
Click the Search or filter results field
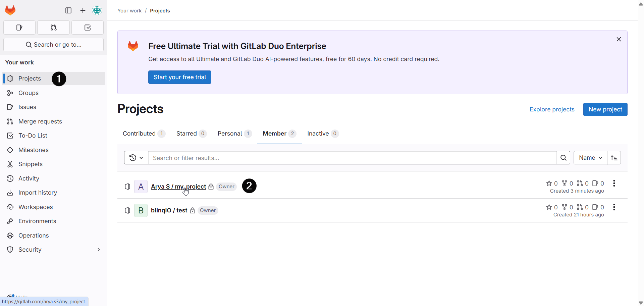pos(352,158)
